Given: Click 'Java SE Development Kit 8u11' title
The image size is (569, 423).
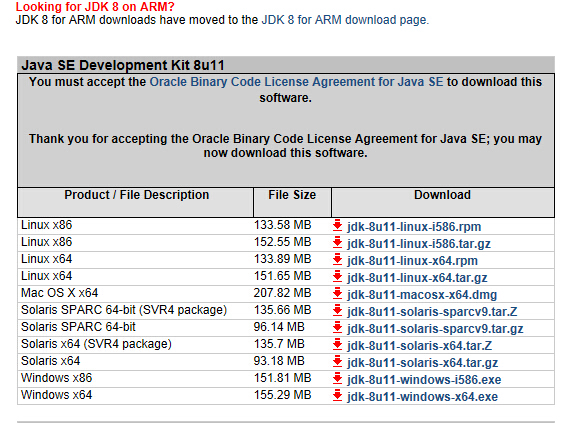Looking at the screenshot, I should 123,65.
